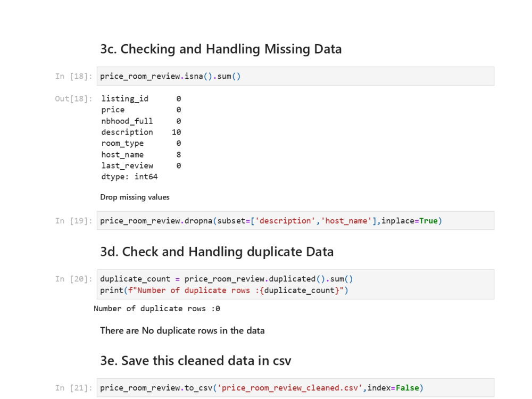Click heading 3d. Check and Handling duplicate Data

coord(217,252)
